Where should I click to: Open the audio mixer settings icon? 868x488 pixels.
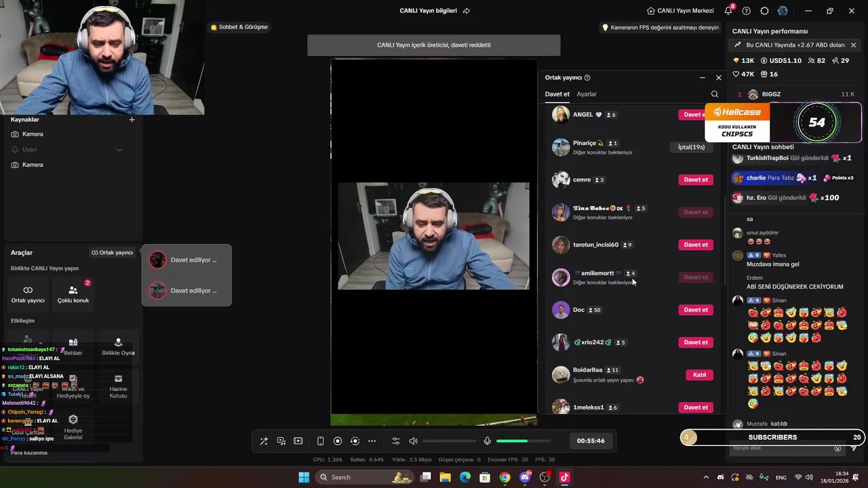tap(396, 441)
